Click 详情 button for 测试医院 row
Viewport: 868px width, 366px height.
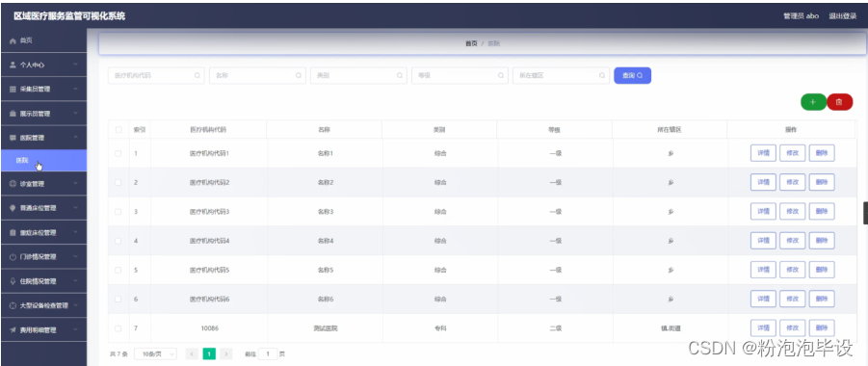click(763, 328)
